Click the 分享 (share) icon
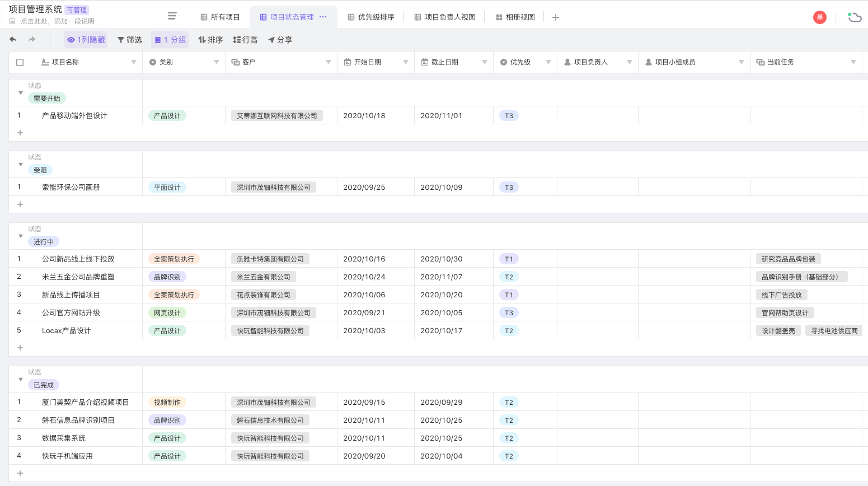This screenshot has width=868, height=486. pos(280,40)
